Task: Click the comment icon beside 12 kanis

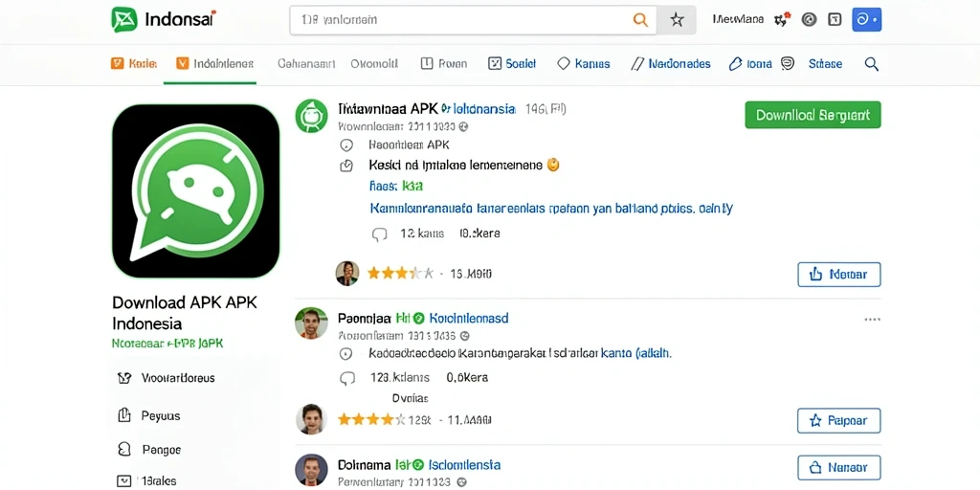Action: pyautogui.click(x=380, y=234)
